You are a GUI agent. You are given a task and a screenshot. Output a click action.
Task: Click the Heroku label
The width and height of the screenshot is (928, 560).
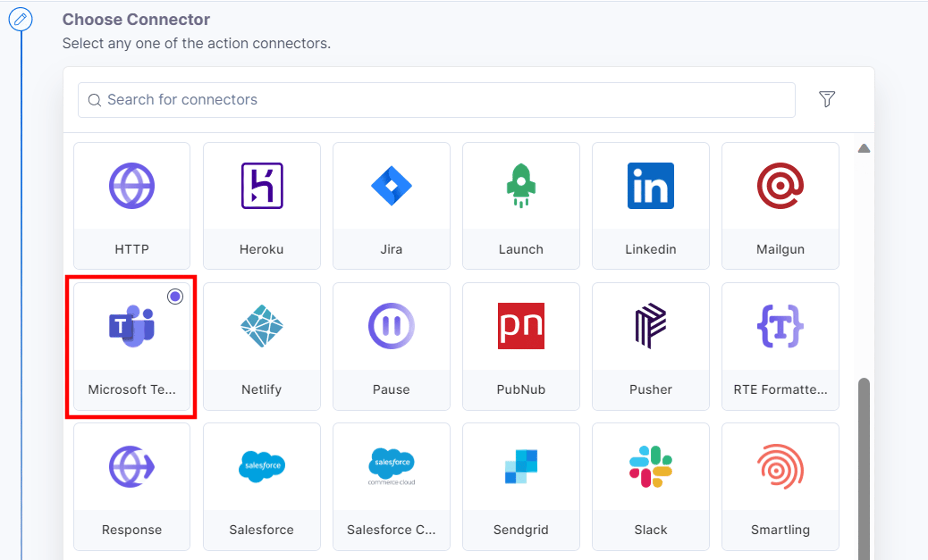(262, 249)
